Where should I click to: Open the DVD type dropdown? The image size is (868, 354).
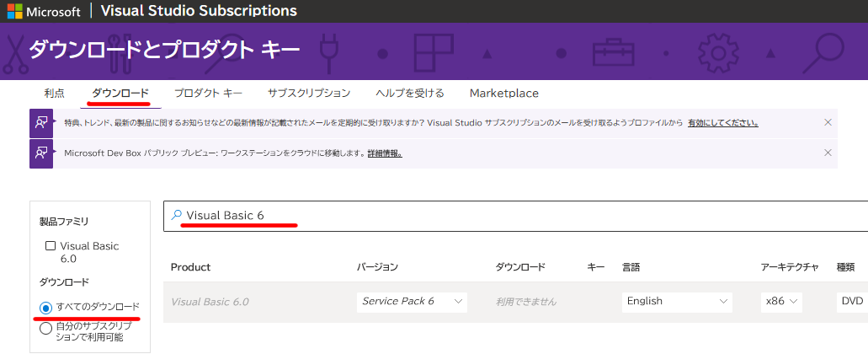pyautogui.click(x=853, y=302)
